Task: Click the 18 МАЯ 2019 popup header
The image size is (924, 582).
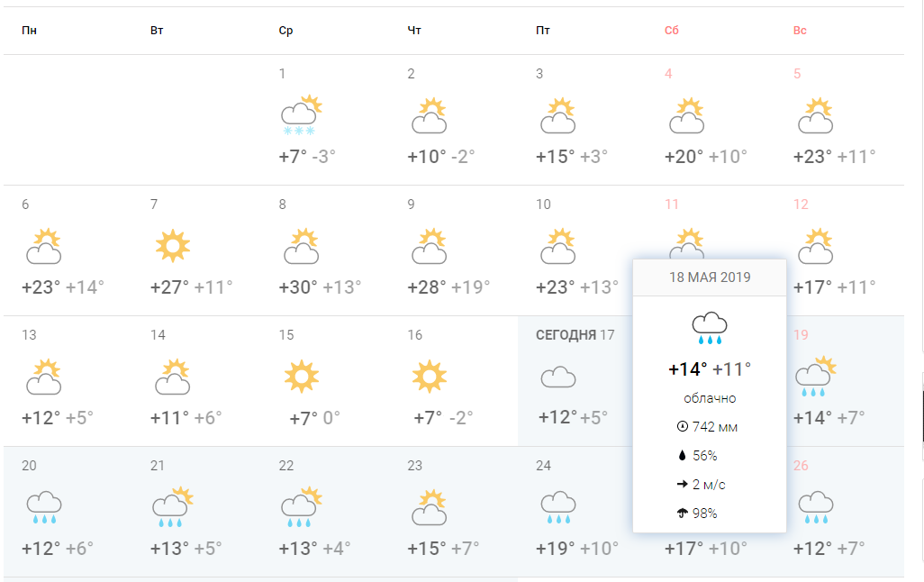Action: [710, 277]
